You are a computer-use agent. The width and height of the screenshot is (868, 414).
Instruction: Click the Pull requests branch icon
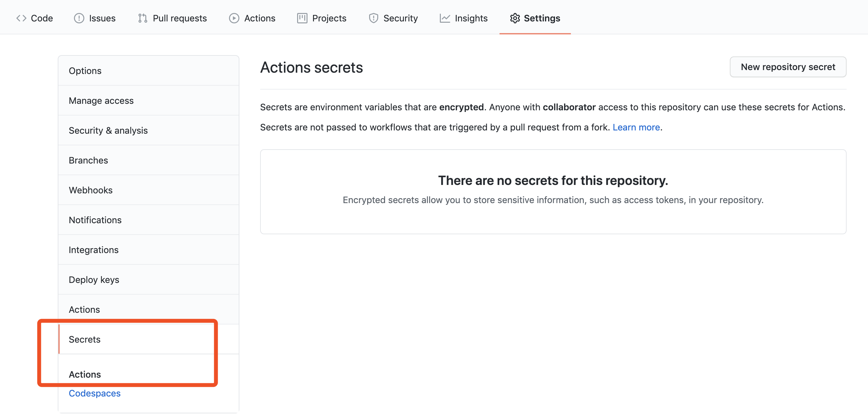[142, 18]
